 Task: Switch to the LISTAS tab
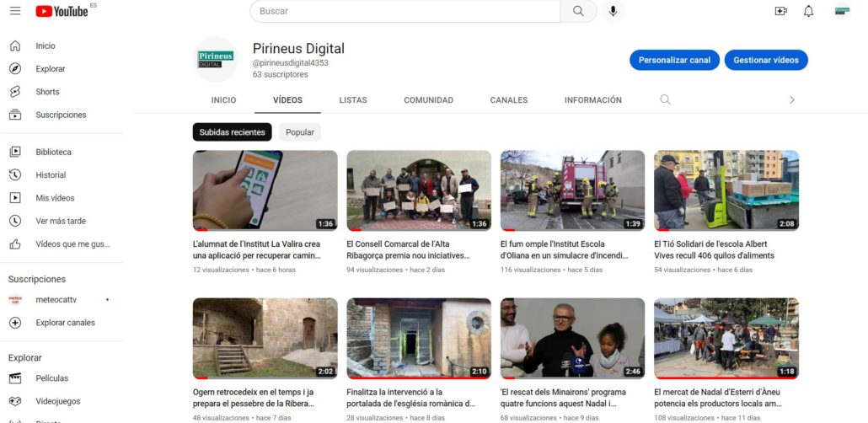pos(353,99)
